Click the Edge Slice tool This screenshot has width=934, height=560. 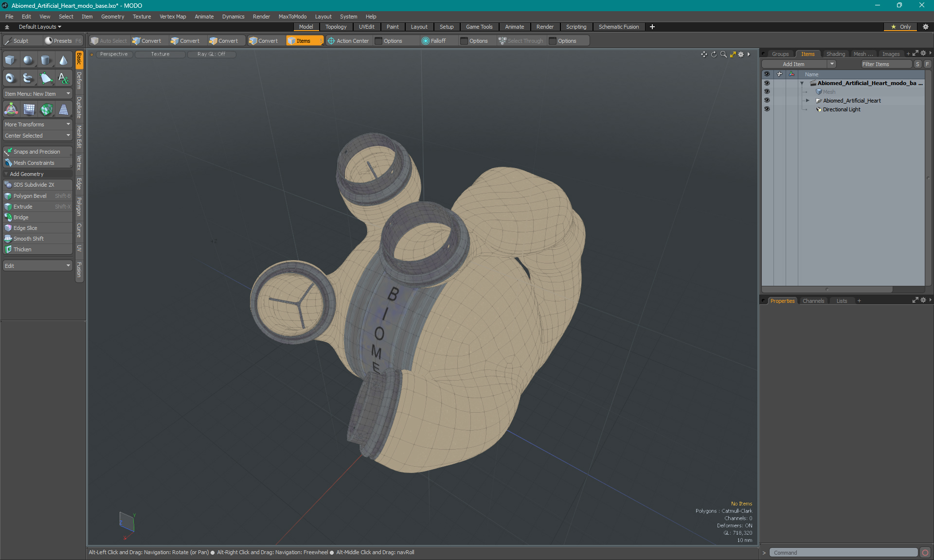point(37,228)
